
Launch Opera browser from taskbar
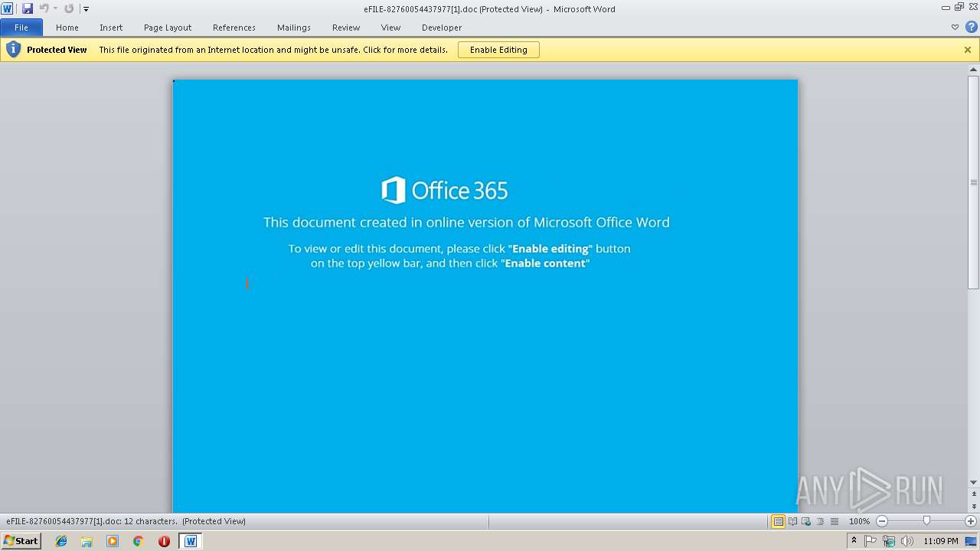click(x=164, y=541)
